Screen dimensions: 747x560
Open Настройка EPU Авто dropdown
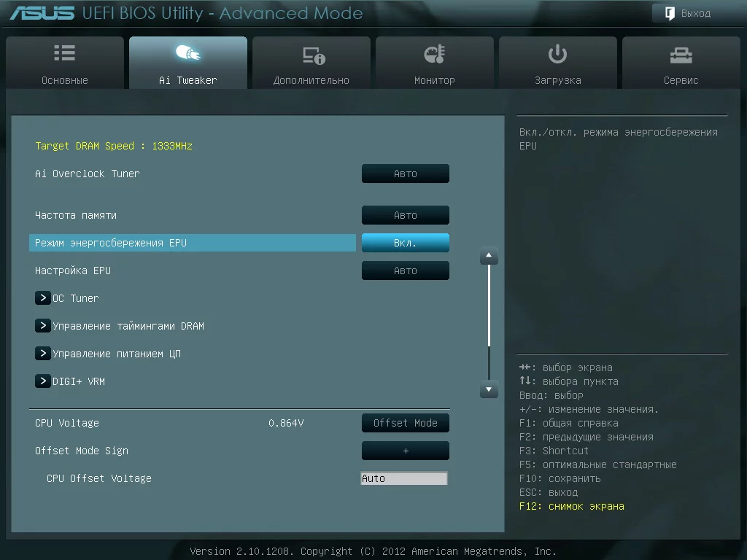click(x=406, y=271)
